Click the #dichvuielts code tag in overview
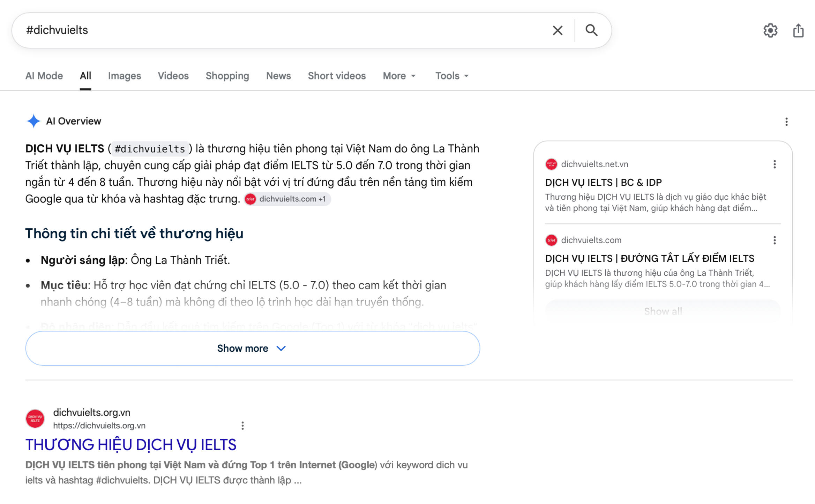 click(150, 149)
